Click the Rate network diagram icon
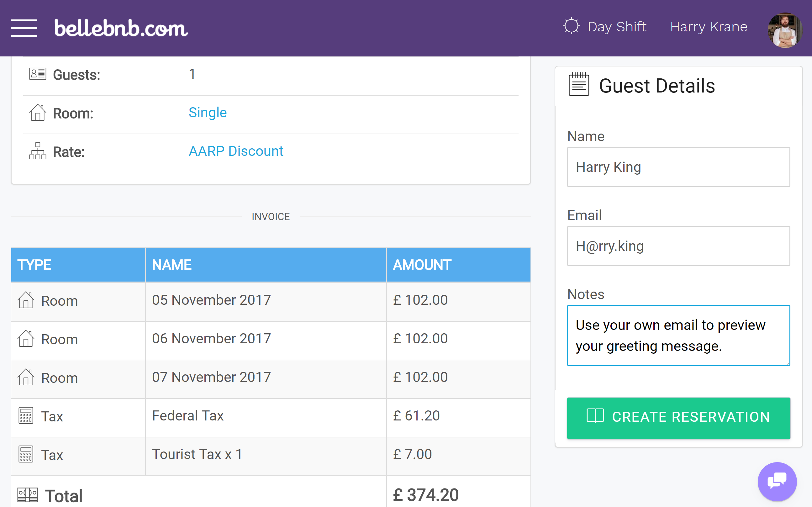Screen dimensions: 812x507 tap(37, 152)
